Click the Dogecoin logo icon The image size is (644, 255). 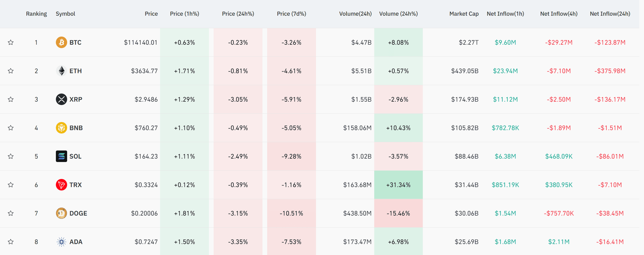click(61, 213)
